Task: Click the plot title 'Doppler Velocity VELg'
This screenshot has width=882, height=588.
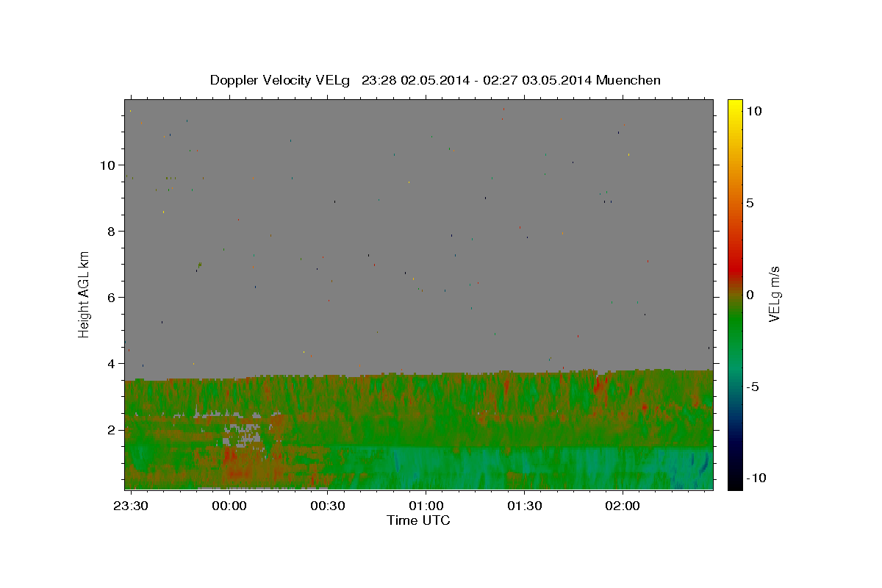Action: tap(280, 80)
